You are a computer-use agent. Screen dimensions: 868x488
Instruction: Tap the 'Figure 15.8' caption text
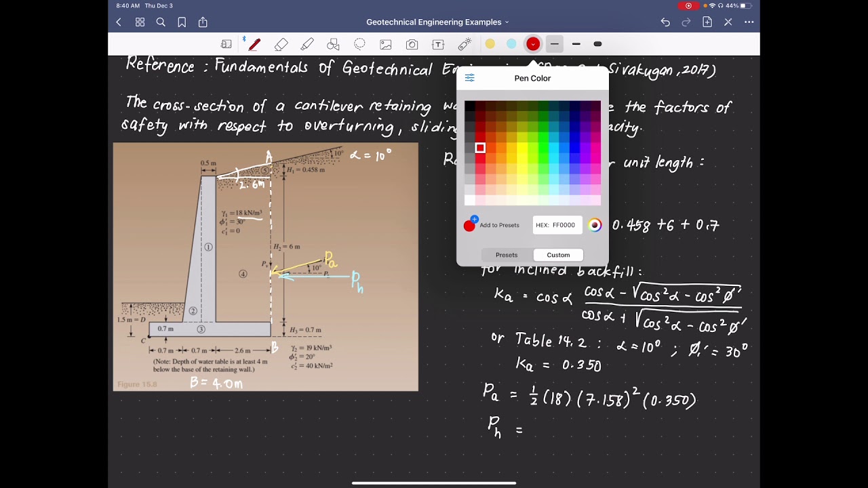point(137,384)
